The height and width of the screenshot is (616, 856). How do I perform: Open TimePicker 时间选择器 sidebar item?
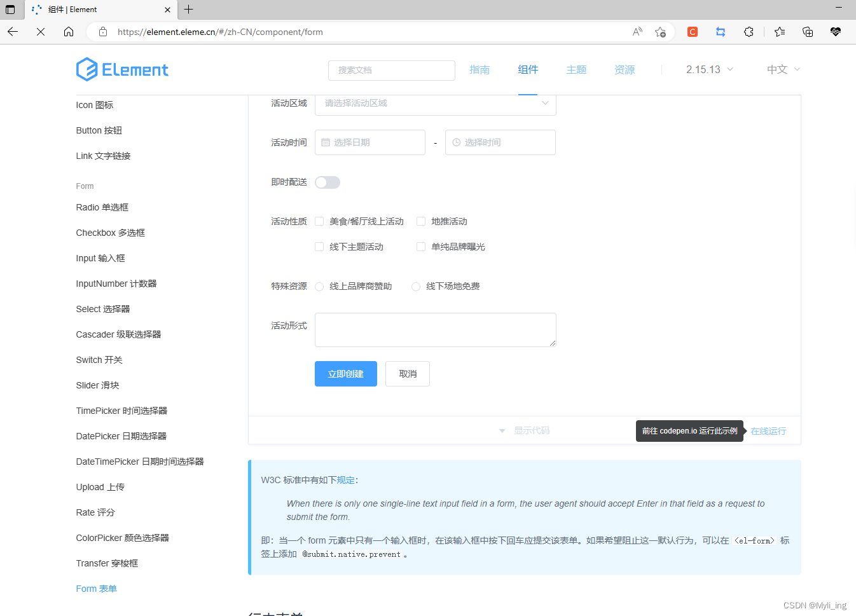121,411
